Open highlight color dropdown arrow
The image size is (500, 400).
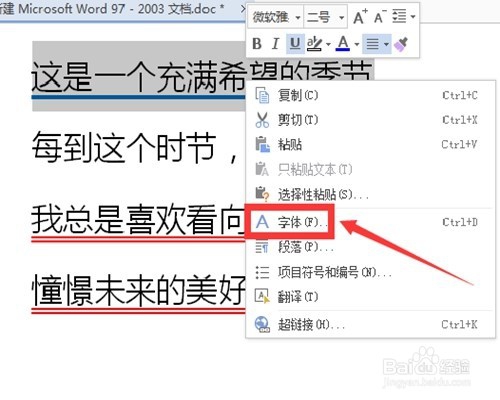point(328,44)
